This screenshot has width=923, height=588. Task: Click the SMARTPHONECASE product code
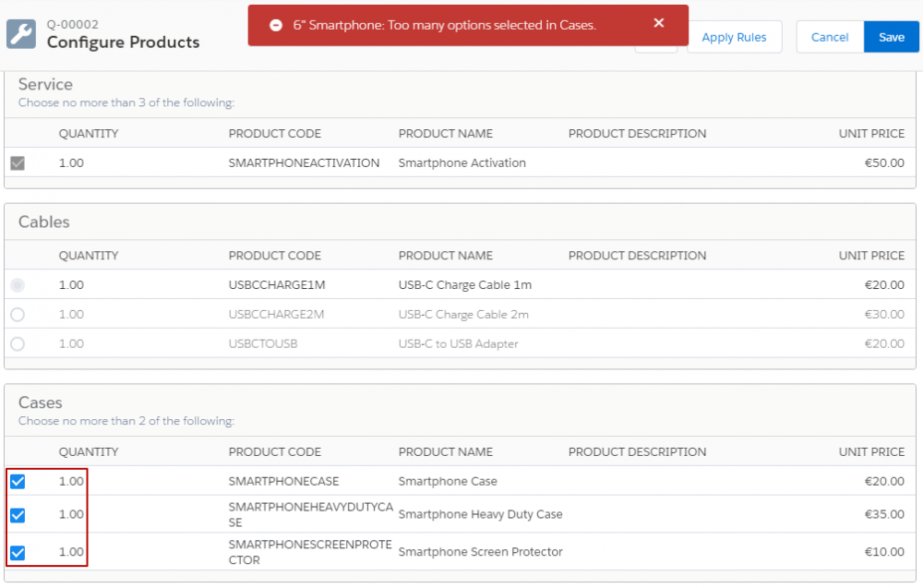point(283,482)
